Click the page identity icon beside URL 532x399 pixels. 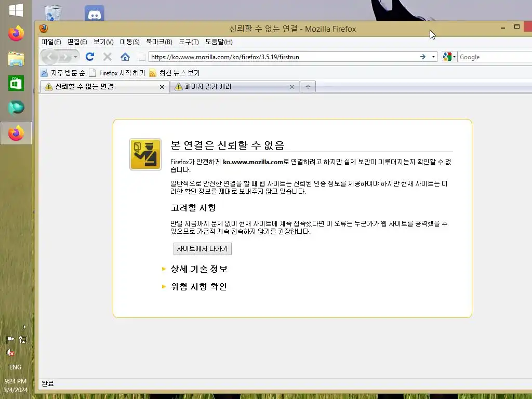tap(142, 57)
